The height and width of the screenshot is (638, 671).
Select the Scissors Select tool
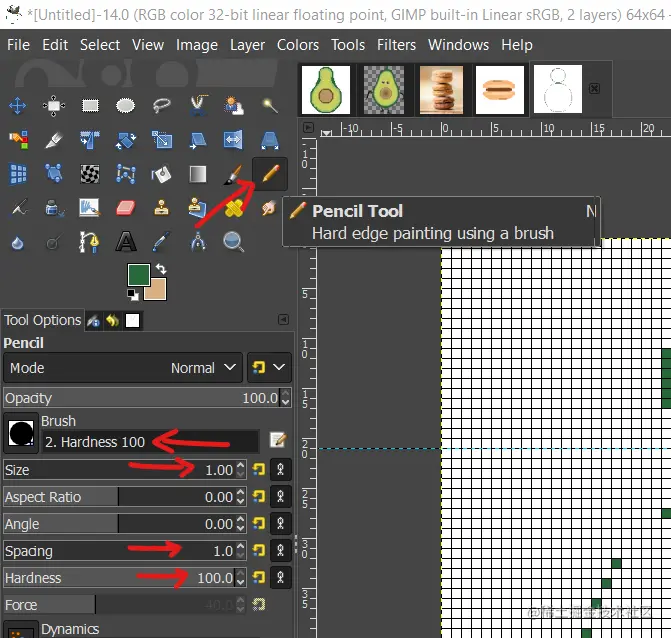coord(198,105)
